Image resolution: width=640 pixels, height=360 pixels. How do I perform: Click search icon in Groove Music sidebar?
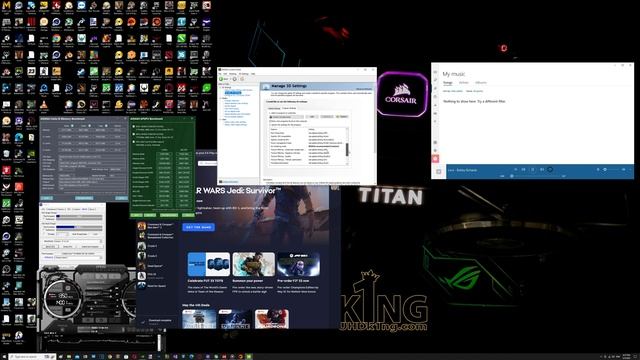point(435,80)
